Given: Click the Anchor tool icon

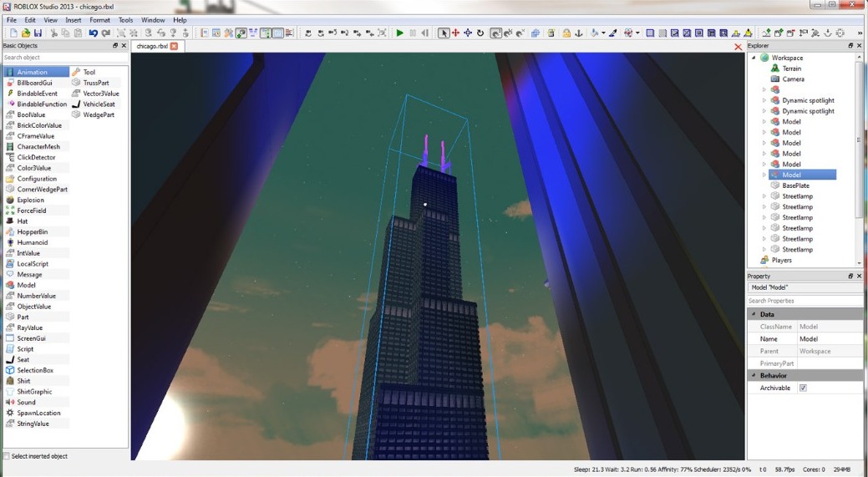Looking at the screenshot, I should tap(579, 33).
